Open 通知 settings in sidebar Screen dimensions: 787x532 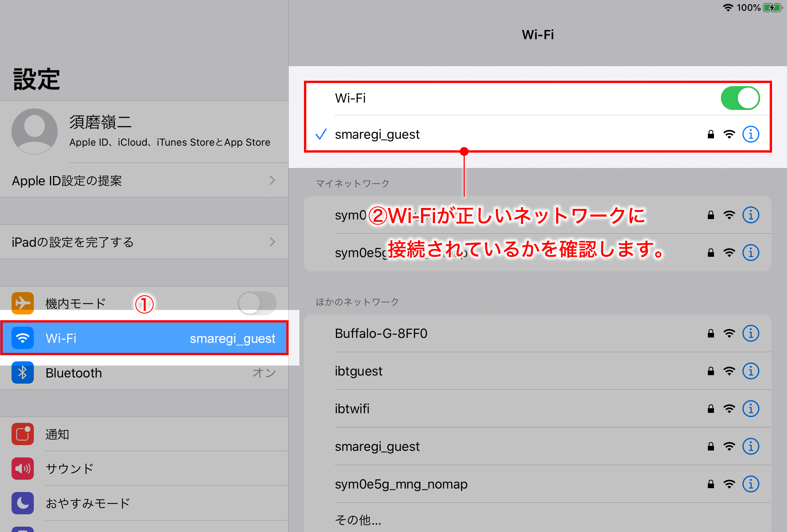(144, 434)
